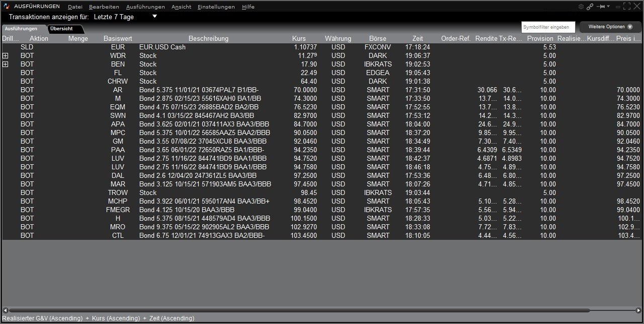Select the EQM bond 4.75 07/15/23 description
This screenshot has height=324, width=644.
tap(199, 107)
